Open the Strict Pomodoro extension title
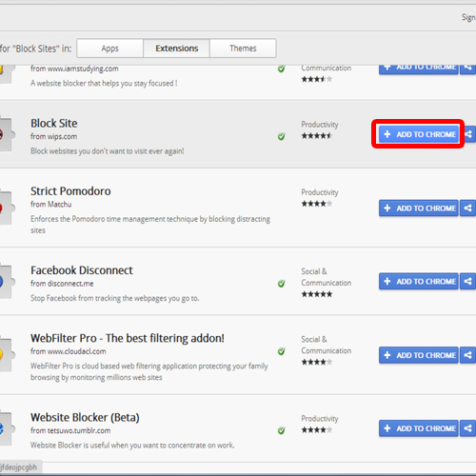The height and width of the screenshot is (476, 476). point(70,191)
